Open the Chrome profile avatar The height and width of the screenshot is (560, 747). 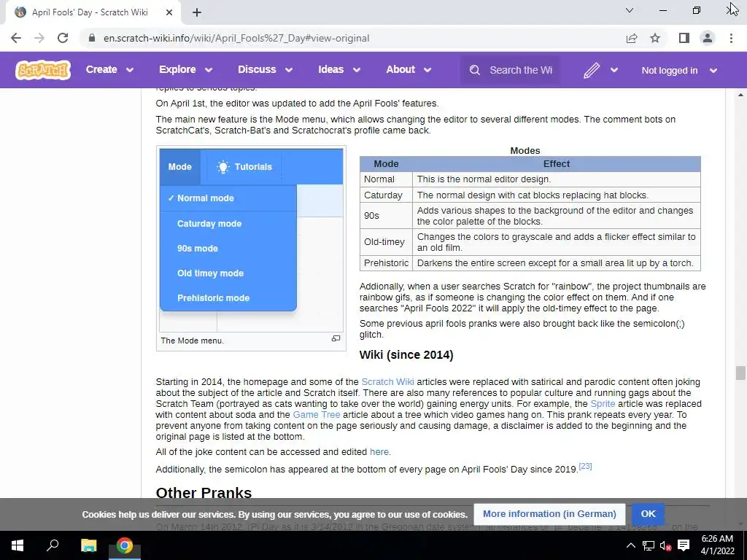pyautogui.click(x=708, y=38)
